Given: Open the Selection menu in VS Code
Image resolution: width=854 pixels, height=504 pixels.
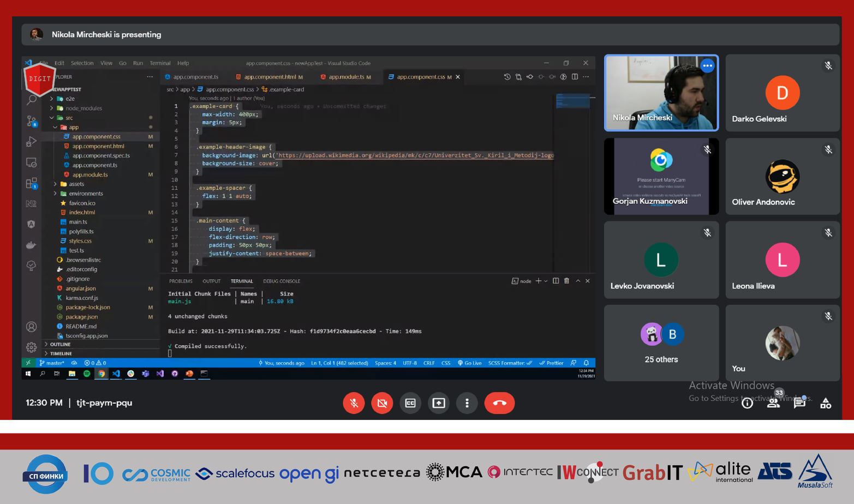Looking at the screenshot, I should coord(82,63).
